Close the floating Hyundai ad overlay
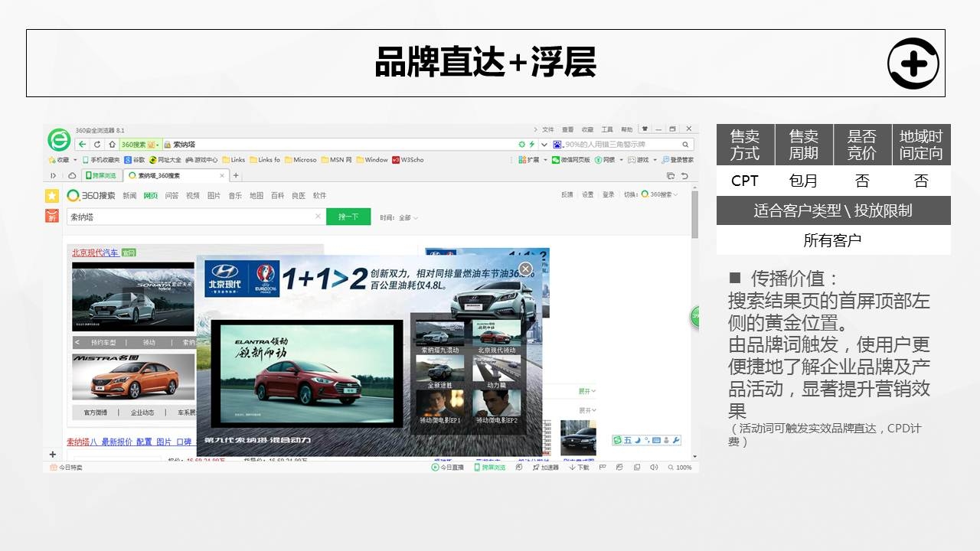Image resolution: width=980 pixels, height=551 pixels. click(525, 269)
